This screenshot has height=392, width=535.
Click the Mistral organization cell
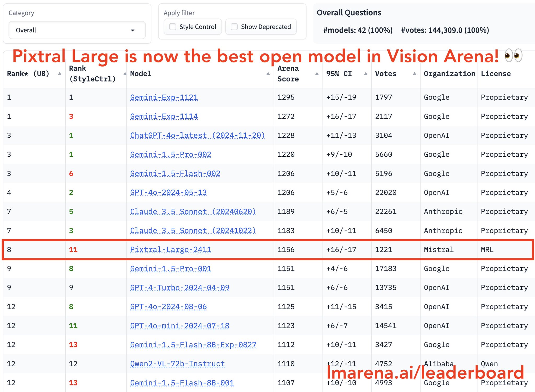[x=439, y=250]
